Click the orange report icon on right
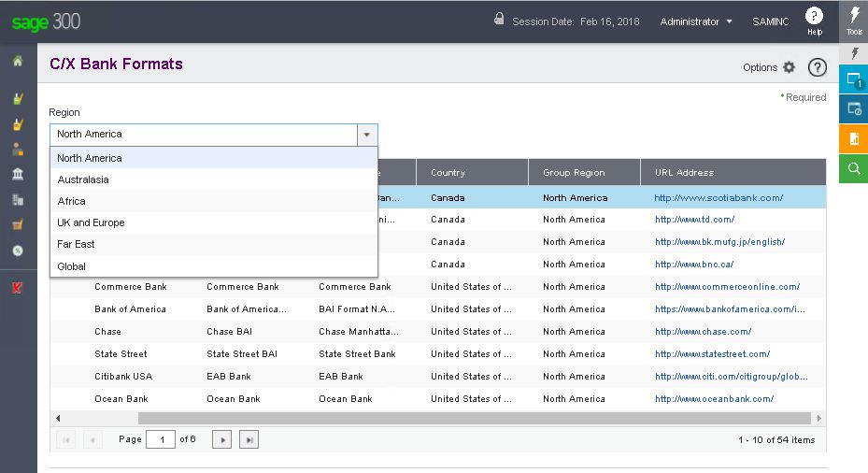The width and height of the screenshot is (868, 473). click(853, 139)
